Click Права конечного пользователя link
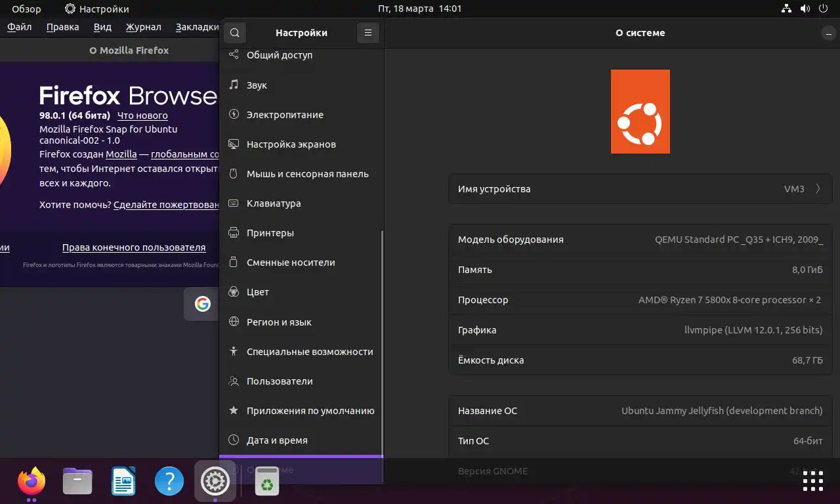Viewport: 840px width, 504px height. coord(134,247)
